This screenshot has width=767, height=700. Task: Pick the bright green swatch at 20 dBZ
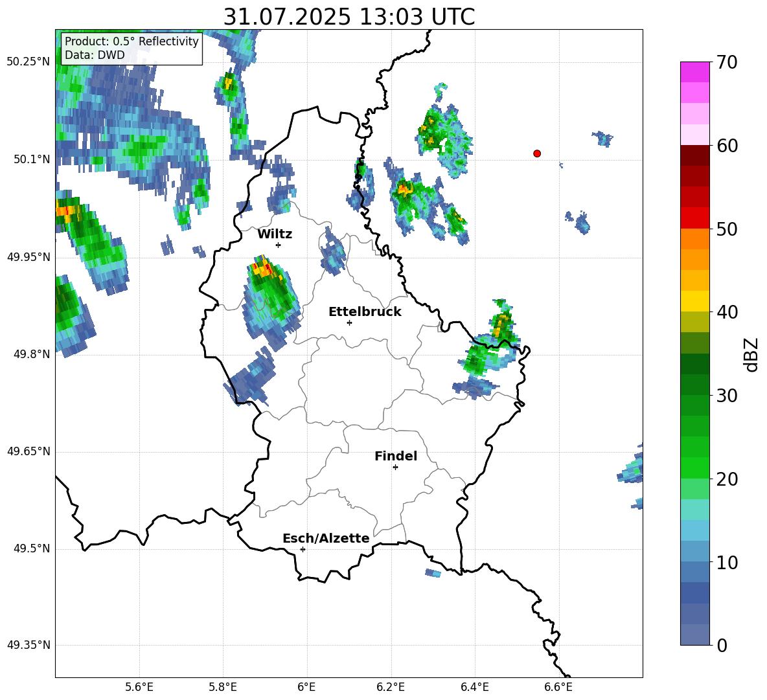[x=694, y=468]
